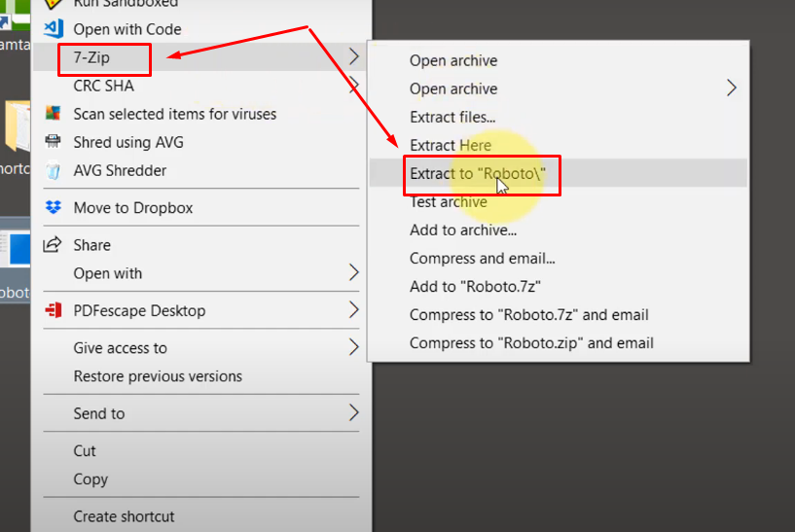
Task: Select Compress to "Roboto.7z" and email
Action: click(x=528, y=315)
